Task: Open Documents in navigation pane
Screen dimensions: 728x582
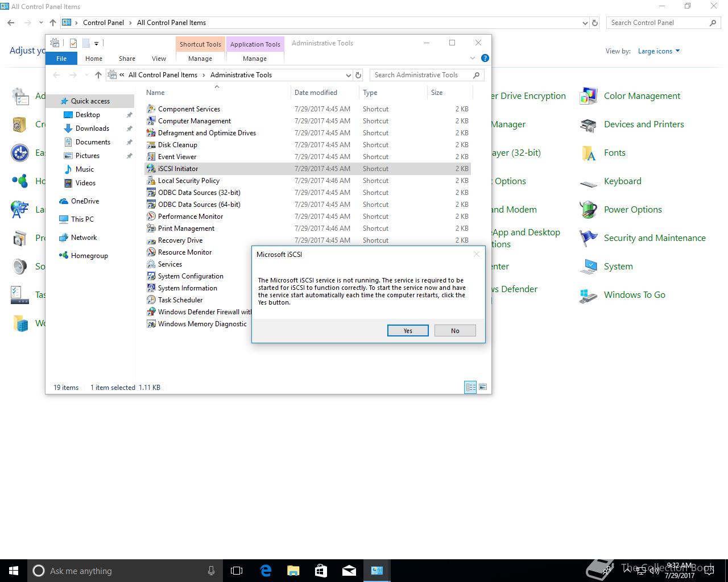Action: (x=93, y=142)
